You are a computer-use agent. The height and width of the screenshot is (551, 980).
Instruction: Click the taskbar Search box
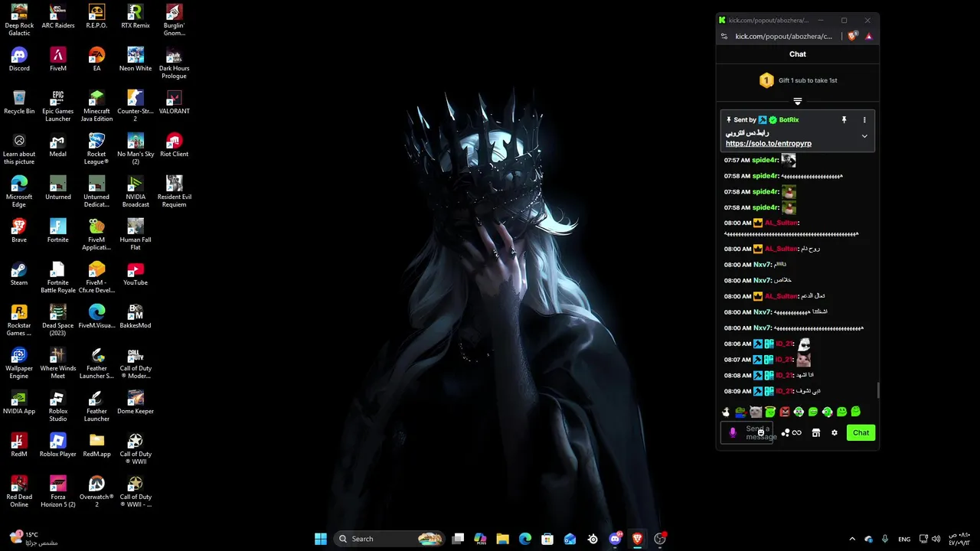coord(390,539)
